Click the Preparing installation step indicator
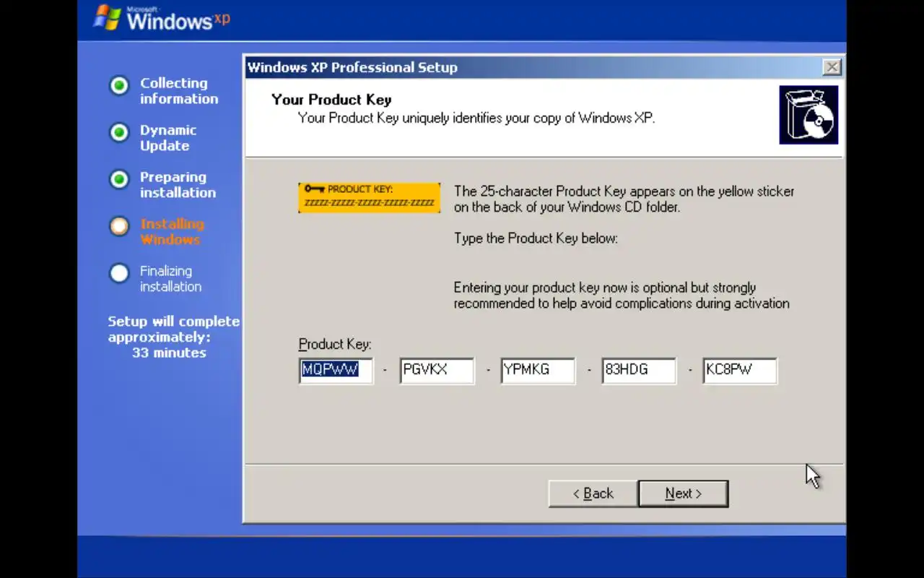Viewport: 924px width, 578px height. [119, 179]
